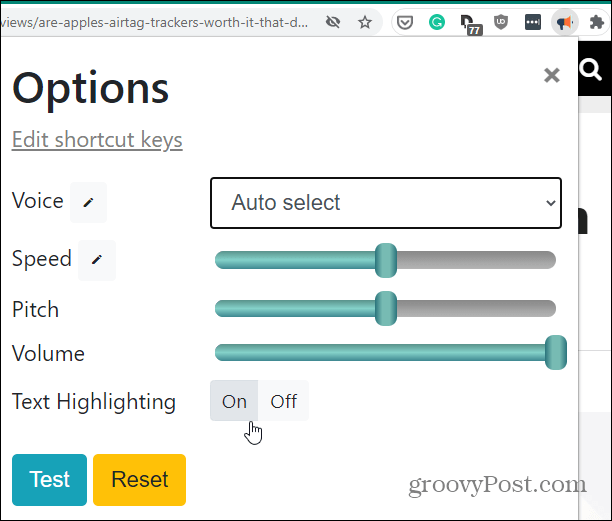Click the URL text in the address bar

click(x=155, y=23)
